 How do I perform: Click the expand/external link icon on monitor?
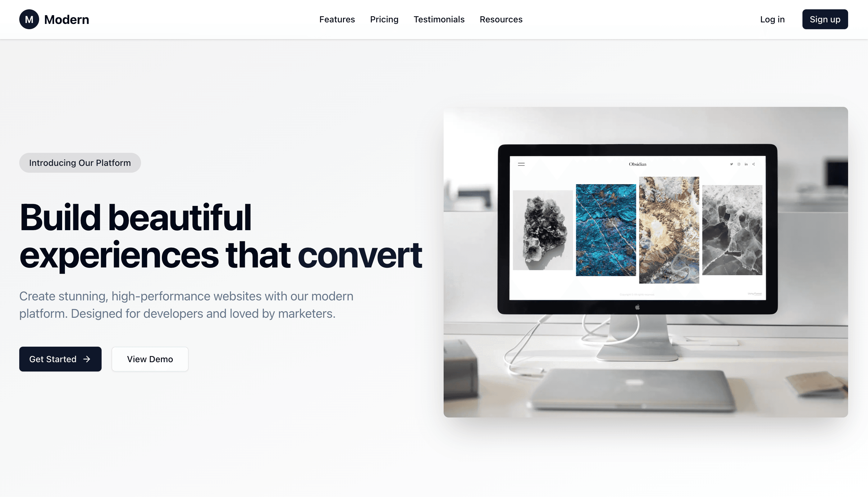754,164
